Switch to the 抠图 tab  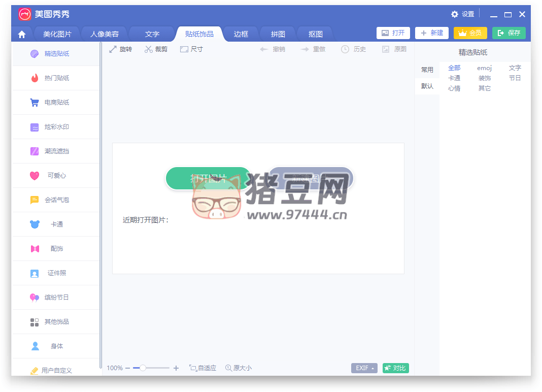coord(315,34)
